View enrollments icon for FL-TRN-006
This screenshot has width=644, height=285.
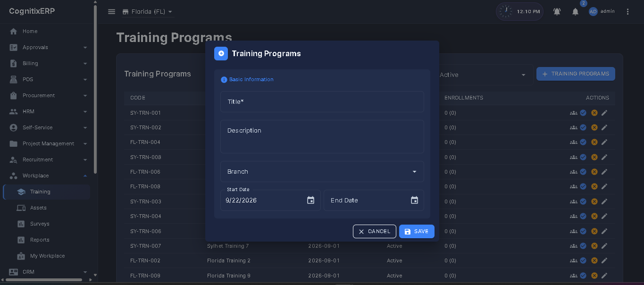coord(574,172)
